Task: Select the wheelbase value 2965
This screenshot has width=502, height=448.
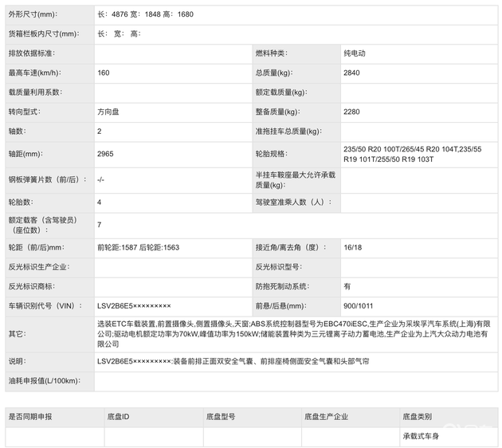Action: coord(105,154)
